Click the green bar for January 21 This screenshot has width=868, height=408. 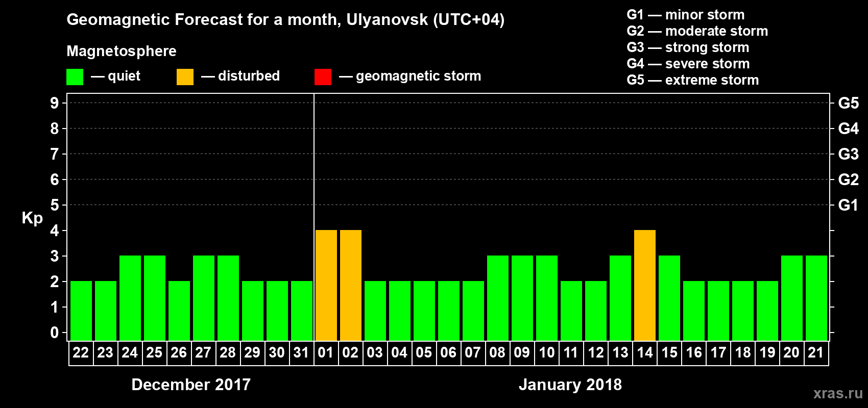[x=816, y=298]
